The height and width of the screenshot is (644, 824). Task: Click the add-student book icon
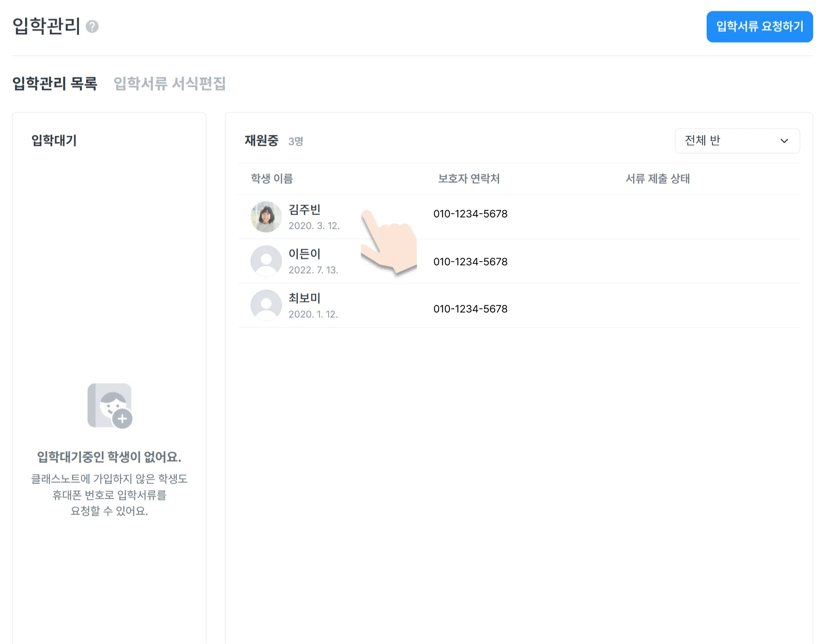tap(109, 406)
